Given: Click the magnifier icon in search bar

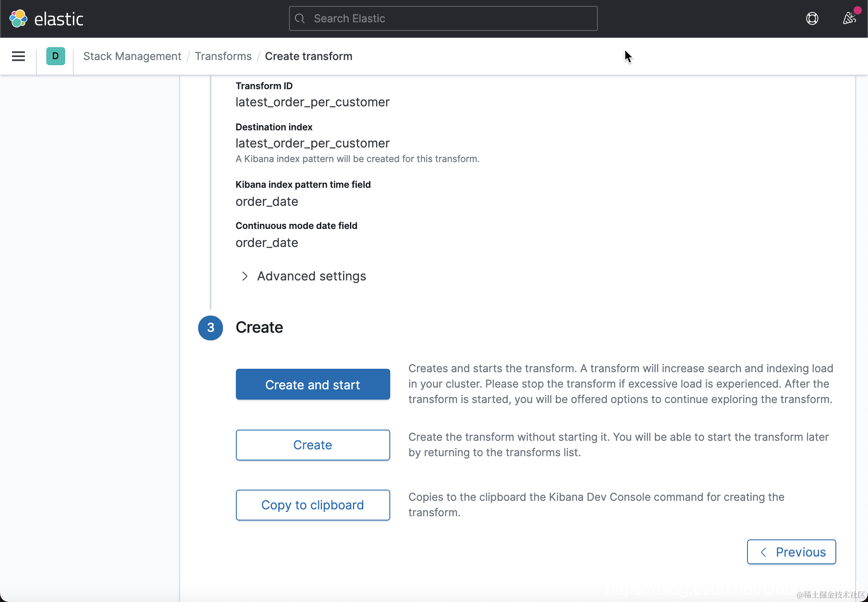Looking at the screenshot, I should 300,18.
